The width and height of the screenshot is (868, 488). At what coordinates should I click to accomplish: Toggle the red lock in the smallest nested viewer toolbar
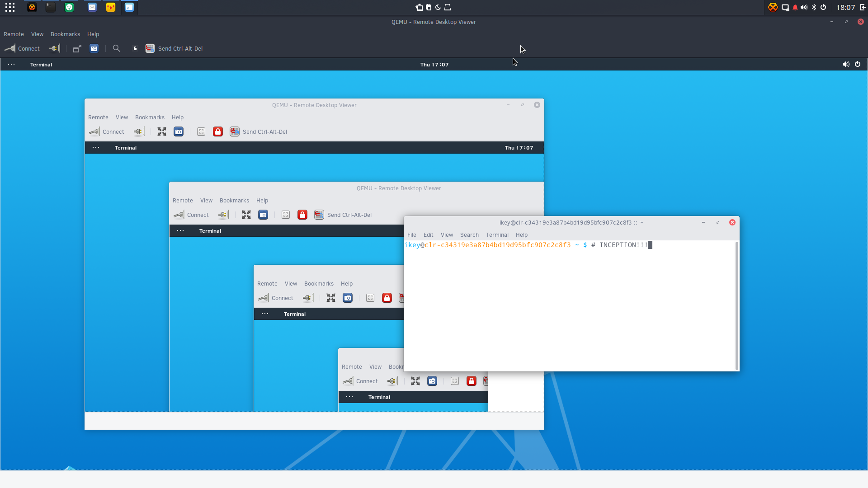tap(472, 381)
